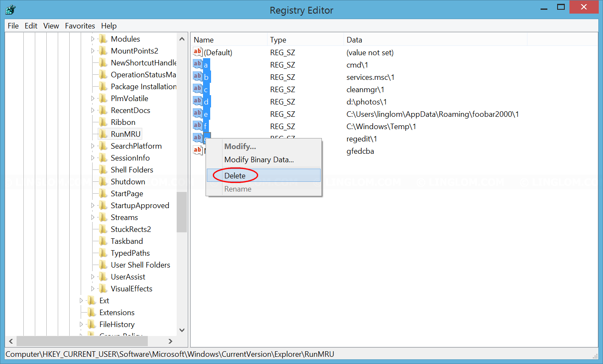603x364 pixels.
Task: Click the Shutdown folder icon
Action: pos(103,181)
